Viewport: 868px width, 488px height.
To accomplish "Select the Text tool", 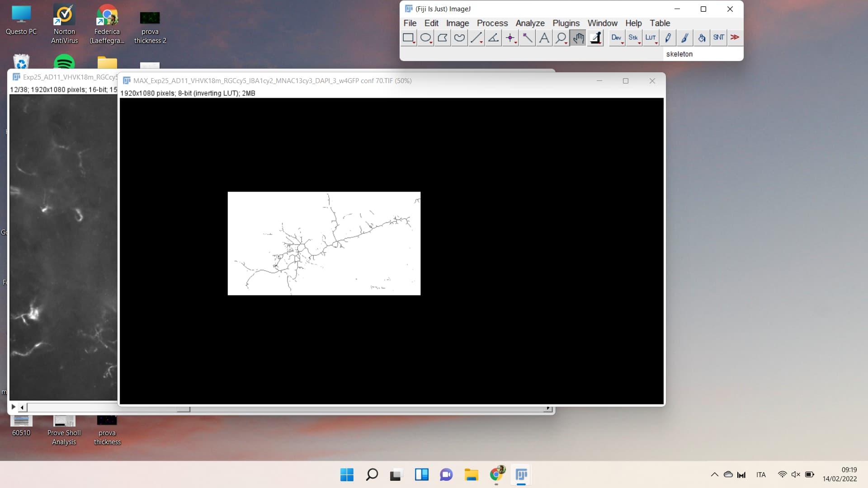I will (x=544, y=38).
